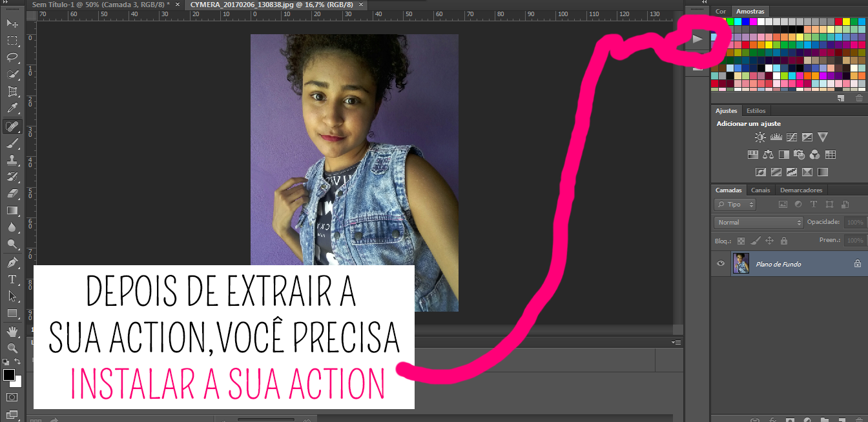868x422 pixels.
Task: Switch to the Demarcadores tab
Action: (801, 190)
